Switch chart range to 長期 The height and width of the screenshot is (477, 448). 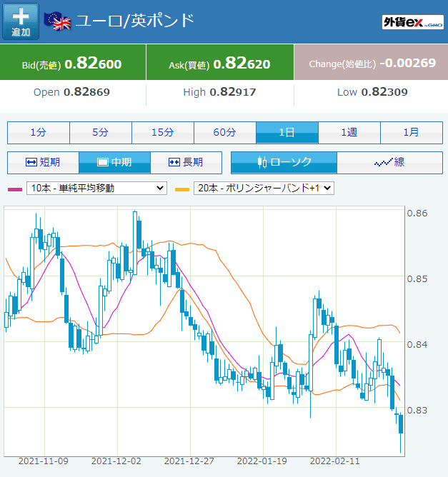pyautogui.click(x=186, y=162)
